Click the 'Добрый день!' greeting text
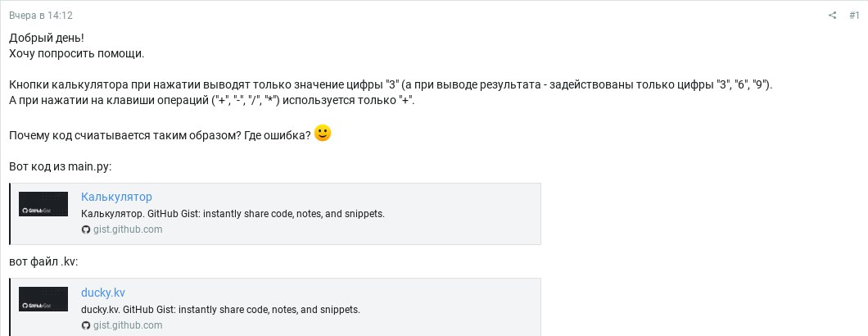This screenshot has width=868, height=336. [47, 39]
